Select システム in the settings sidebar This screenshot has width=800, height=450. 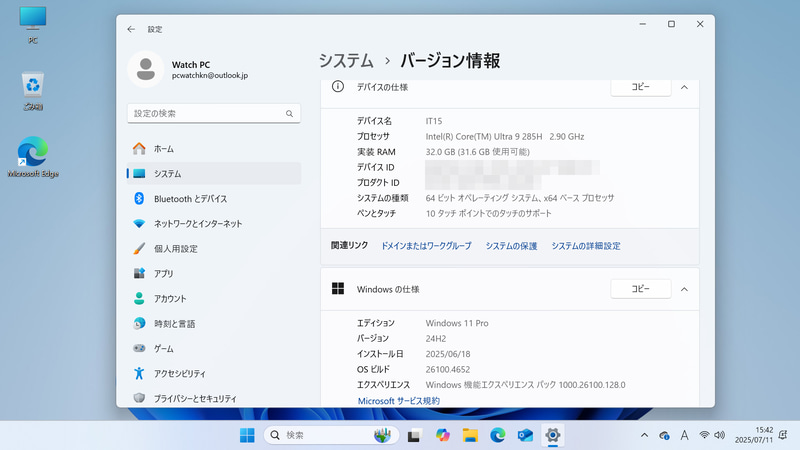point(214,173)
